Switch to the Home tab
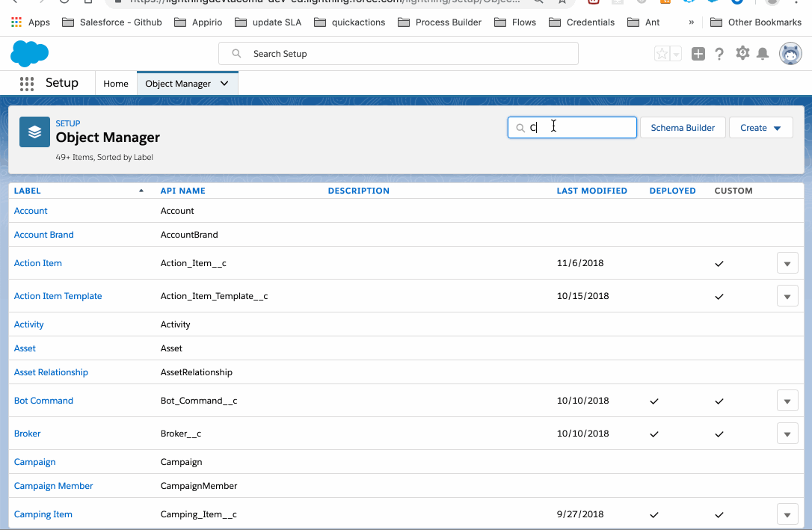The height and width of the screenshot is (530, 812). [115, 83]
